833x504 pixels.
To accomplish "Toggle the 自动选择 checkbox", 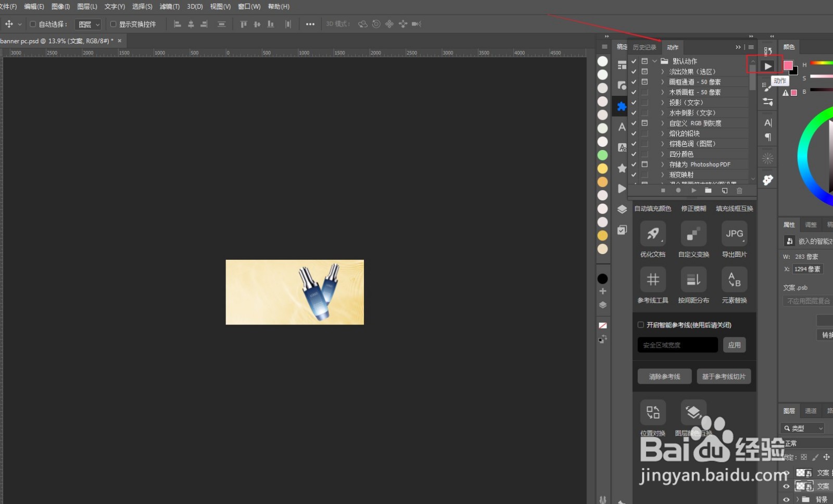I will [x=33, y=24].
